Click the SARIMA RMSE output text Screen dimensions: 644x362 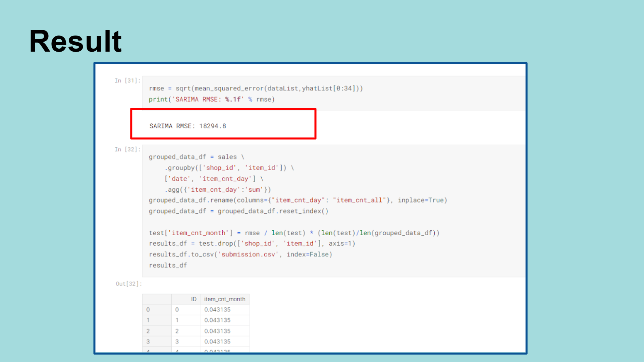[x=187, y=126]
